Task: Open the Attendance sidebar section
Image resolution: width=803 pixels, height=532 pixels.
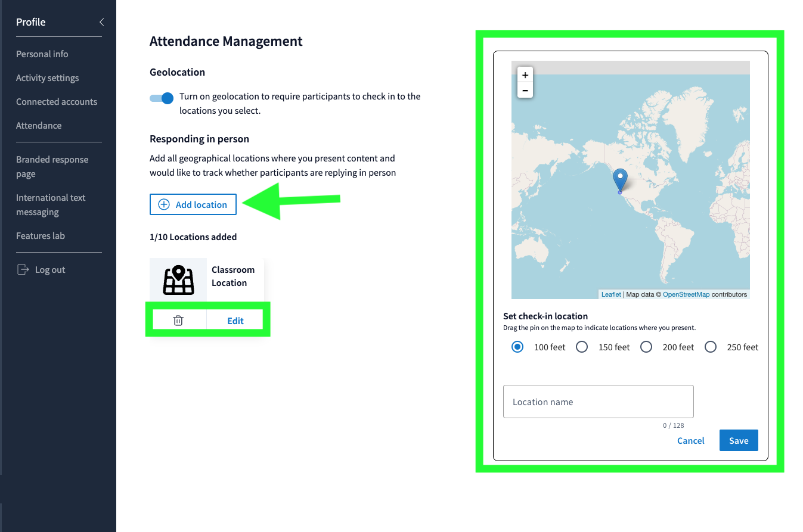Action: (x=39, y=125)
